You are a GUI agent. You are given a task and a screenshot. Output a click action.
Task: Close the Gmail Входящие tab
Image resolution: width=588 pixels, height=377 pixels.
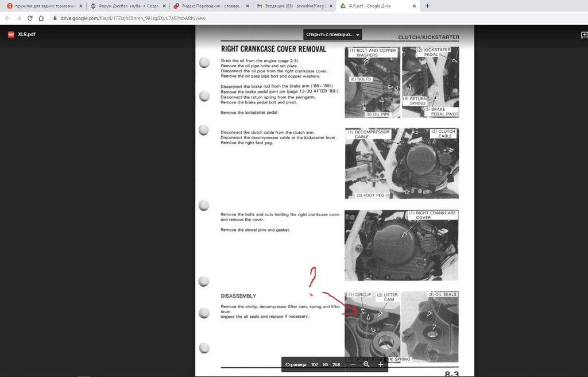click(331, 6)
